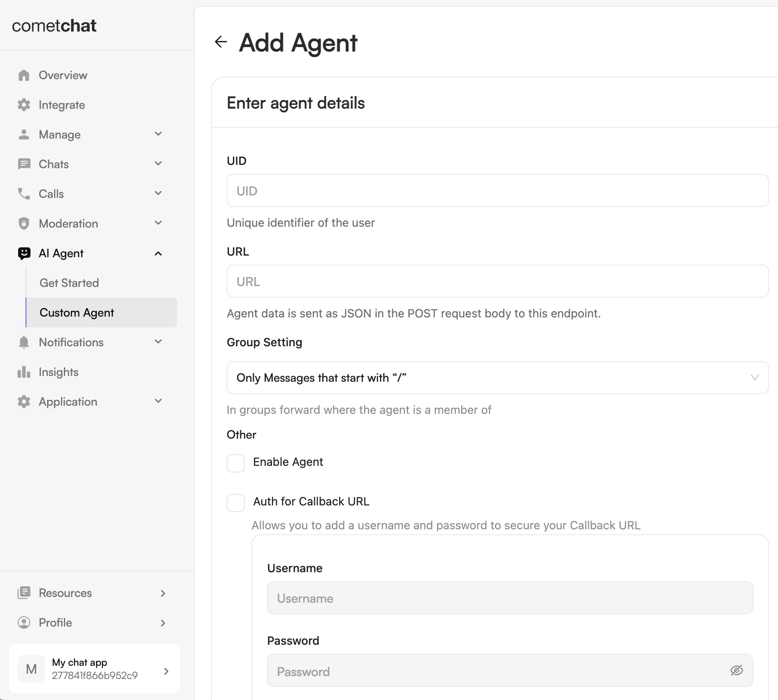The width and height of the screenshot is (778, 700).
Task: Expand the Manage menu chevron
Action: coord(158,134)
